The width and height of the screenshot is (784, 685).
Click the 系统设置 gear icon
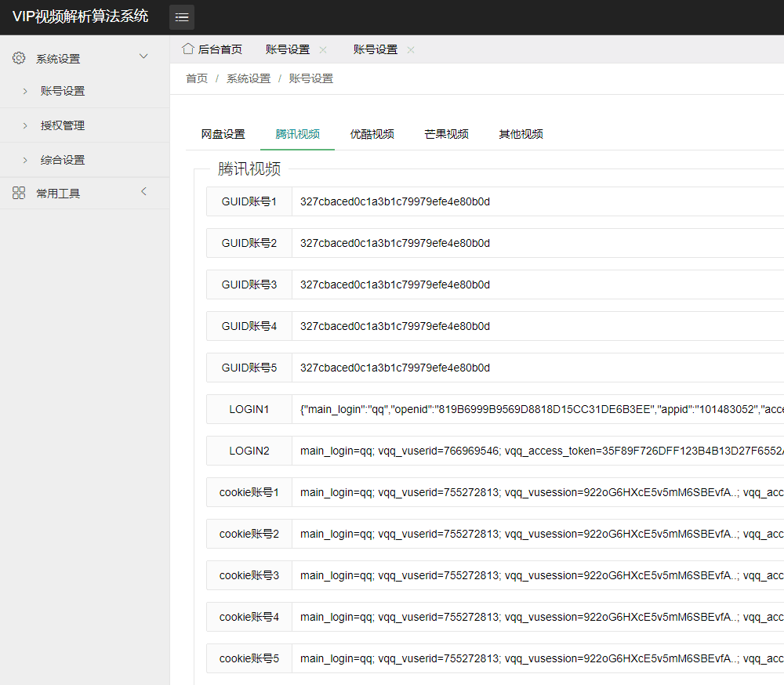tap(19, 58)
